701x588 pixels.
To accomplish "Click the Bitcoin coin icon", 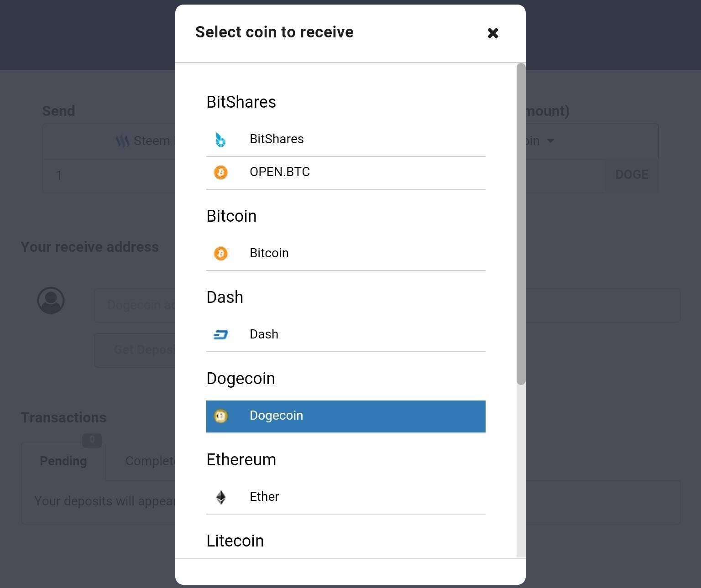I will [x=221, y=254].
